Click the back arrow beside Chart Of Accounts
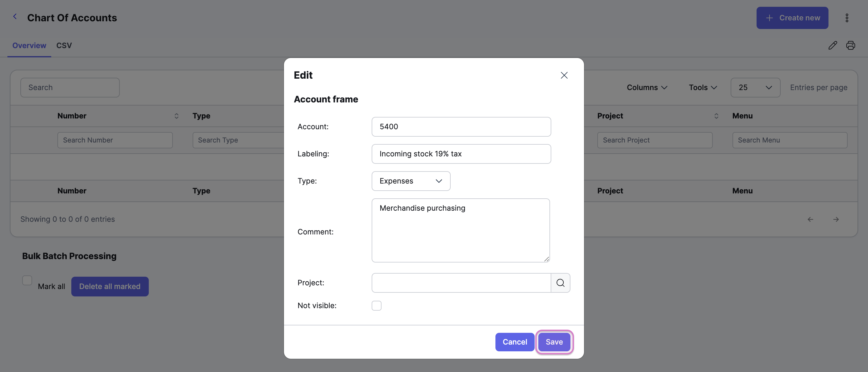The width and height of the screenshot is (868, 372). pyautogui.click(x=15, y=16)
